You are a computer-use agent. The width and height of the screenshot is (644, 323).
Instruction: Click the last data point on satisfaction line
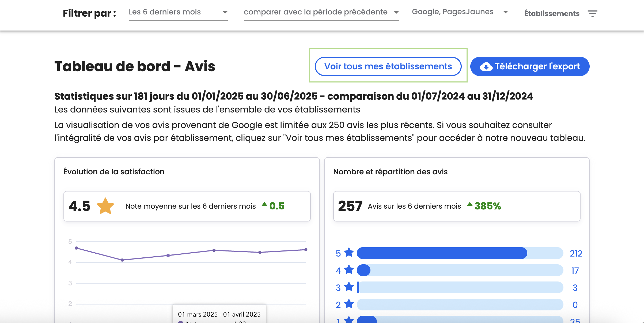click(306, 250)
